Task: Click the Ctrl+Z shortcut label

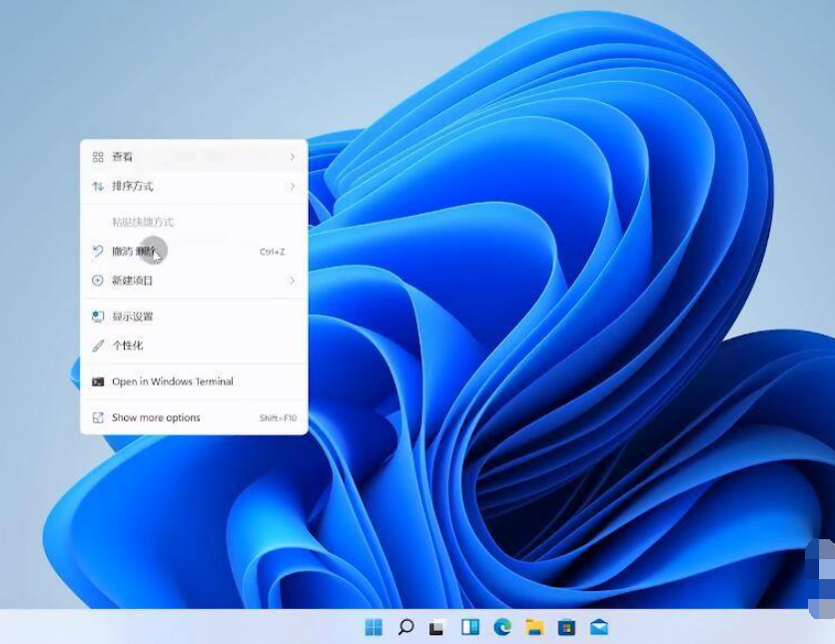Action: [x=272, y=252]
